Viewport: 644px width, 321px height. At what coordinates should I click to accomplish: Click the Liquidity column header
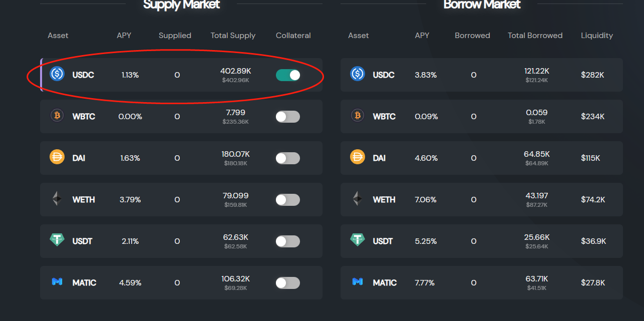click(x=596, y=36)
